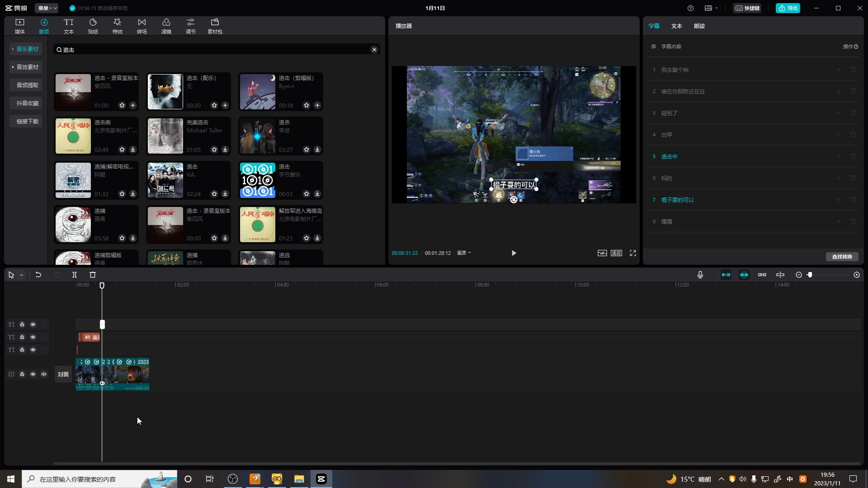The height and width of the screenshot is (488, 868).
Task: Delete subtitle row 我去敲个钟
Action: click(x=853, y=70)
